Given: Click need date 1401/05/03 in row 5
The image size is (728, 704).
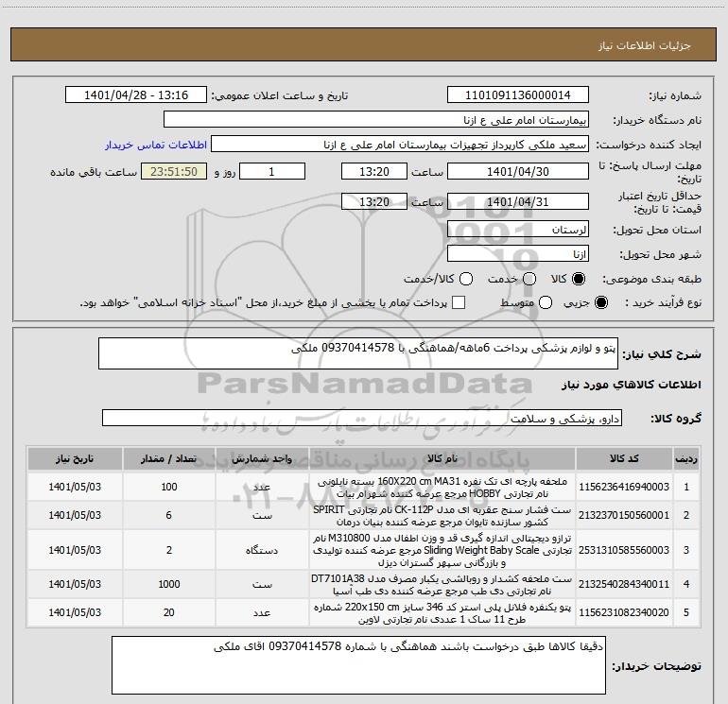Looking at the screenshot, I should (75, 612).
